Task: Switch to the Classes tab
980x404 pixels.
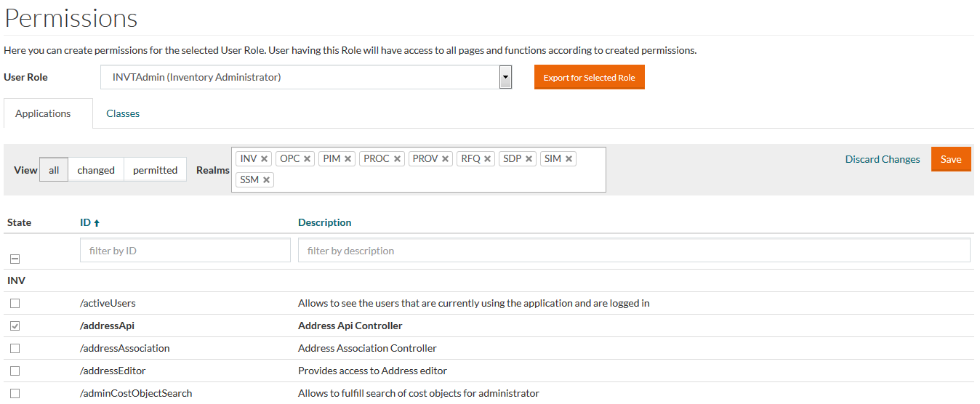Action: click(x=123, y=114)
